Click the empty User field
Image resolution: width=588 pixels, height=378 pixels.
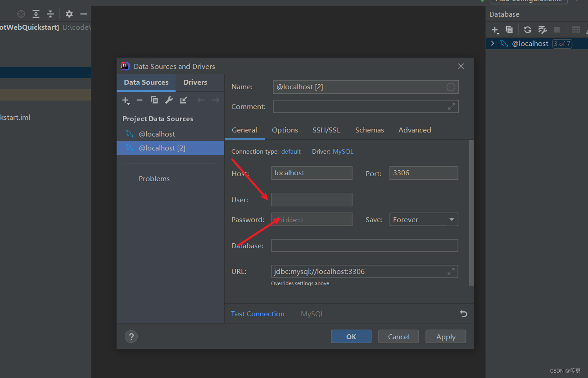(312, 200)
